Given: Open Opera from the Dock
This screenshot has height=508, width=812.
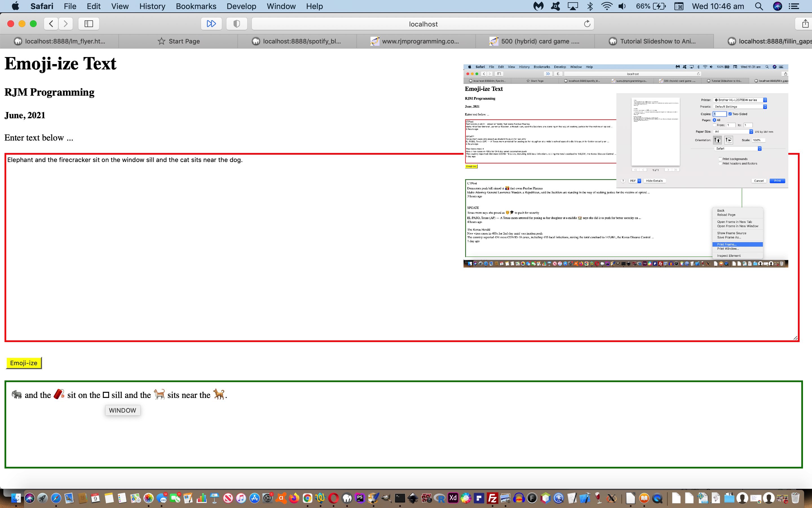Looking at the screenshot, I should click(334, 498).
